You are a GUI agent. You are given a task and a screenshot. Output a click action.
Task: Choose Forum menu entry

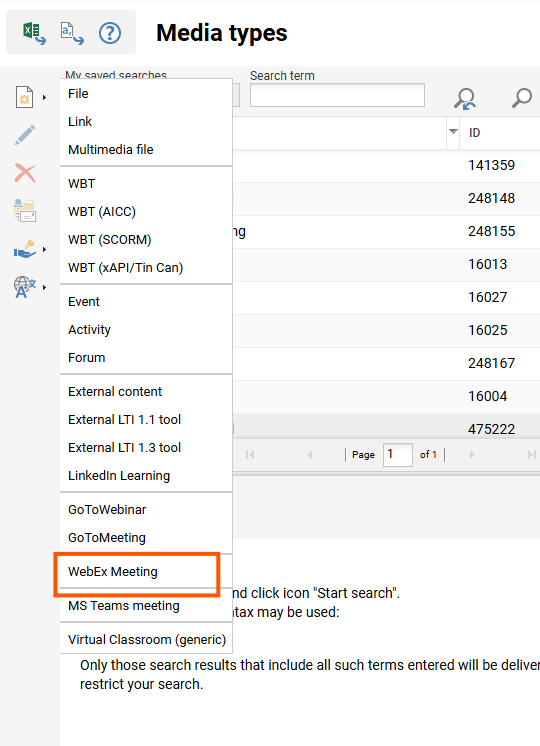point(146,358)
